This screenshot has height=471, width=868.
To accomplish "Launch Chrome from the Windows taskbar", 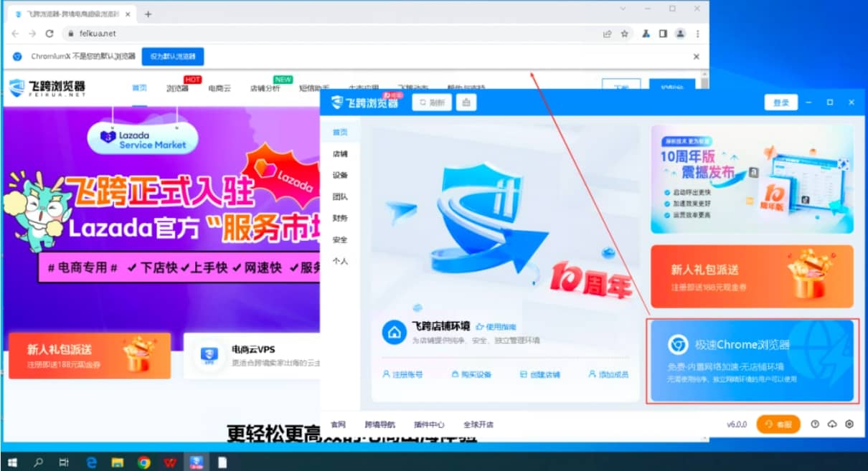I will (143, 462).
